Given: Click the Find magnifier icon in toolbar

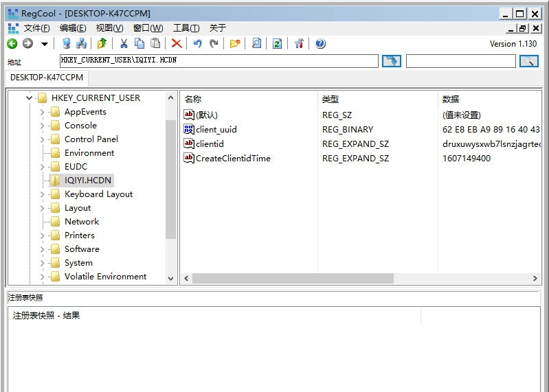Looking at the screenshot, I should point(256,44).
